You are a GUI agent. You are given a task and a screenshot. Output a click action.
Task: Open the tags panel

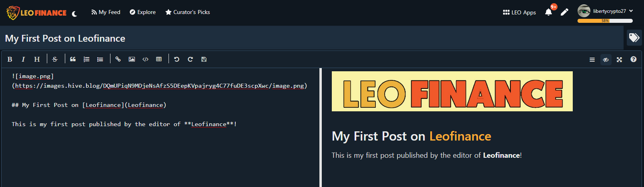[x=634, y=38]
